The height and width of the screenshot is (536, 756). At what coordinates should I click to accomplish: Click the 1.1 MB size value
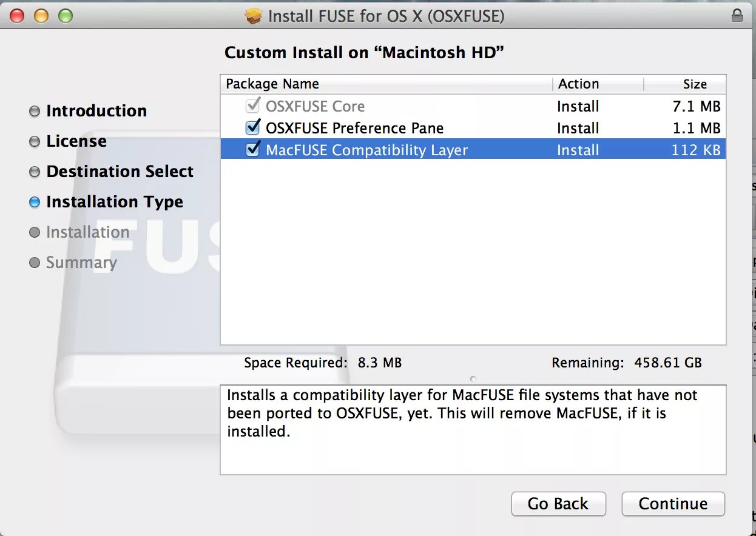point(697,129)
